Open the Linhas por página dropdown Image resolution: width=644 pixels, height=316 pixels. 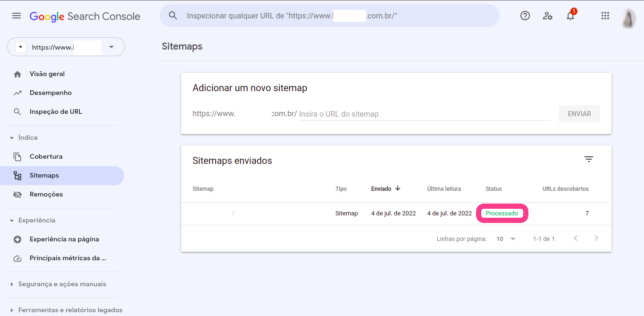click(506, 239)
